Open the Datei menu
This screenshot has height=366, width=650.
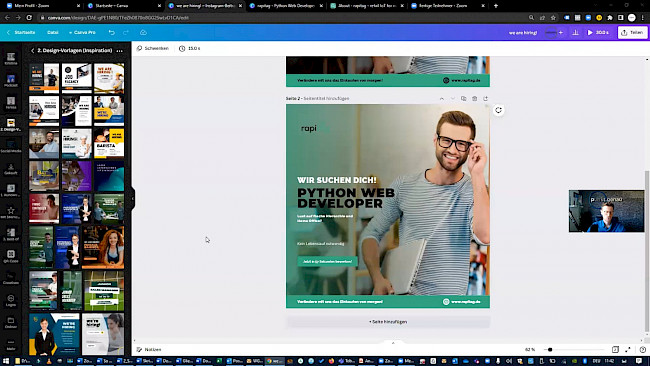coord(53,32)
